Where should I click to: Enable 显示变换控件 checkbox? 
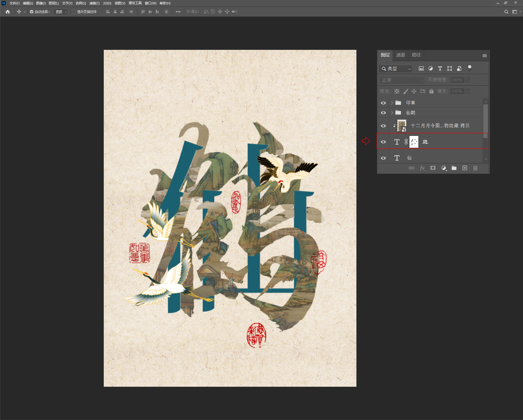pyautogui.click(x=74, y=12)
